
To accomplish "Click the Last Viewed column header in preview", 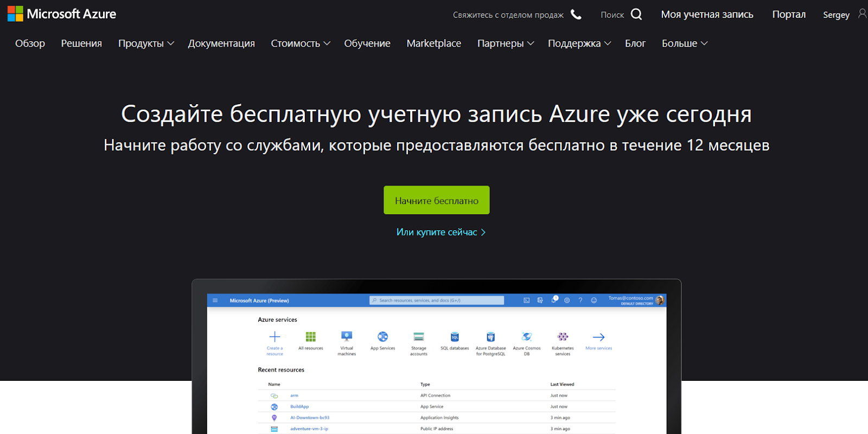I will pyautogui.click(x=562, y=385).
